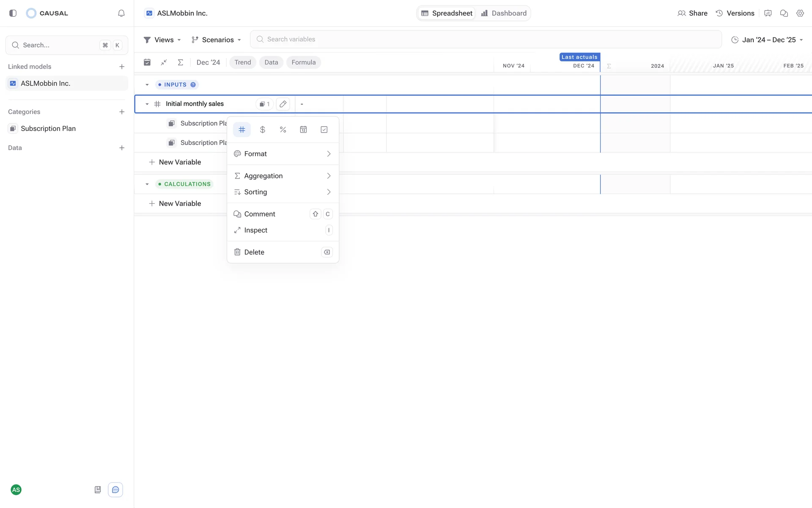The height and width of the screenshot is (508, 812).
Task: Collapse the INPUTS section
Action: (147, 85)
